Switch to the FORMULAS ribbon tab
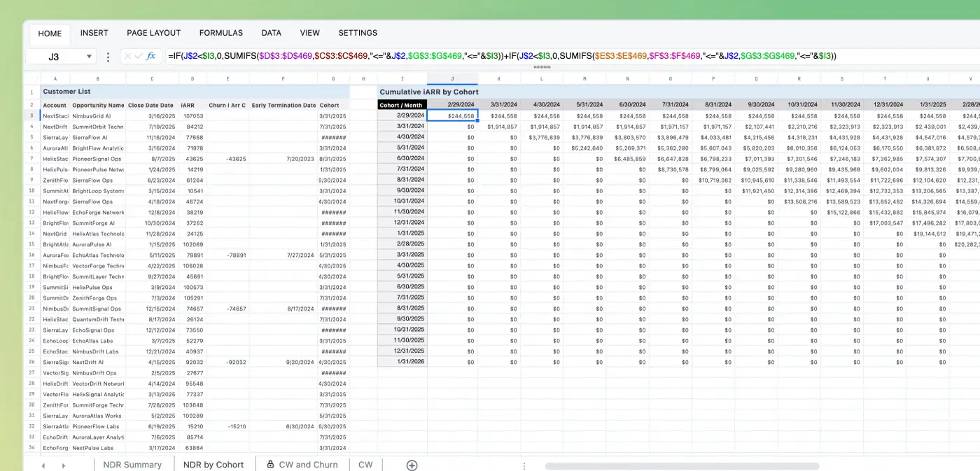The height and width of the screenshot is (471, 980). [x=220, y=33]
